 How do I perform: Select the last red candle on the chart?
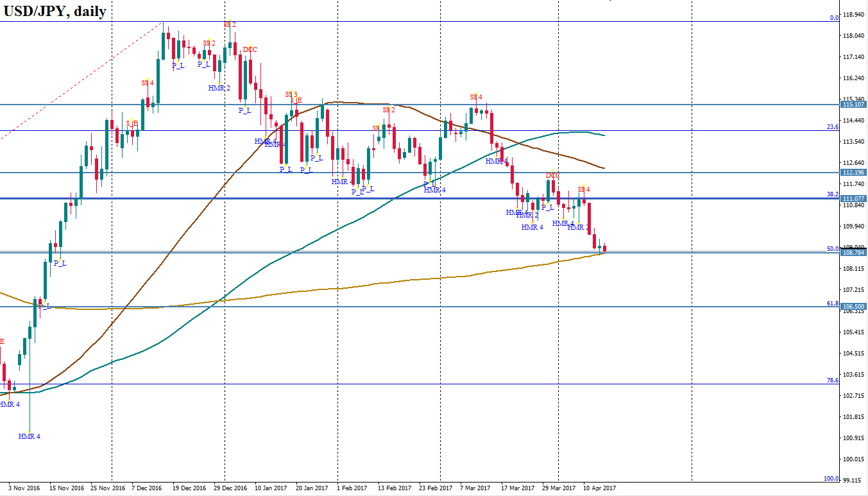(604, 248)
